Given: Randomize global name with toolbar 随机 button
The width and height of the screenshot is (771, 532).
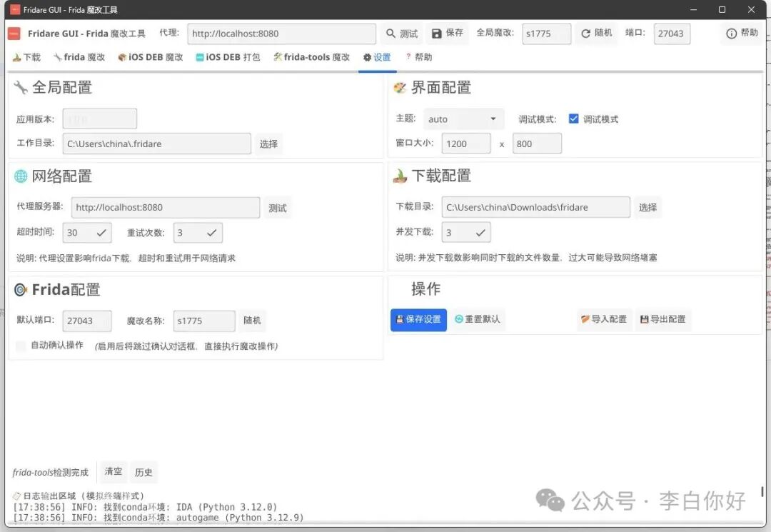Looking at the screenshot, I should click(596, 33).
